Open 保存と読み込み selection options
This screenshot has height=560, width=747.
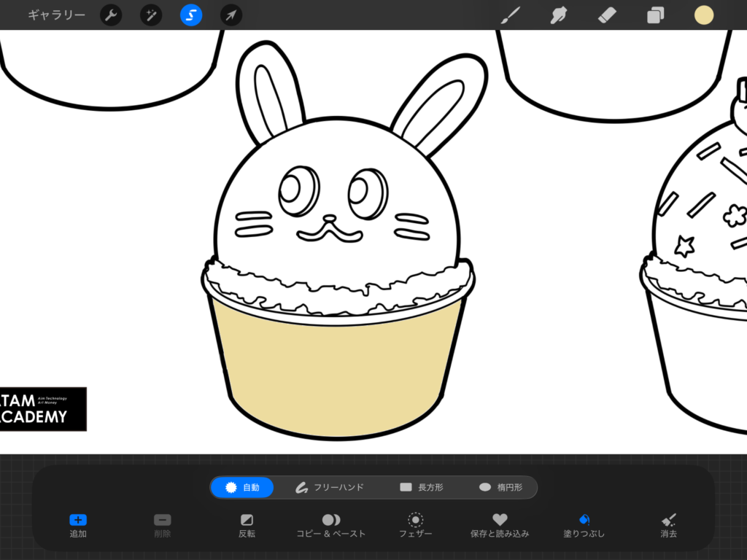click(x=500, y=525)
